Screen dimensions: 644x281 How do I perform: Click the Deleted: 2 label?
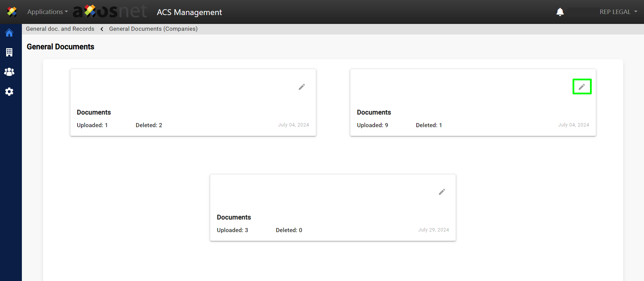coord(149,125)
